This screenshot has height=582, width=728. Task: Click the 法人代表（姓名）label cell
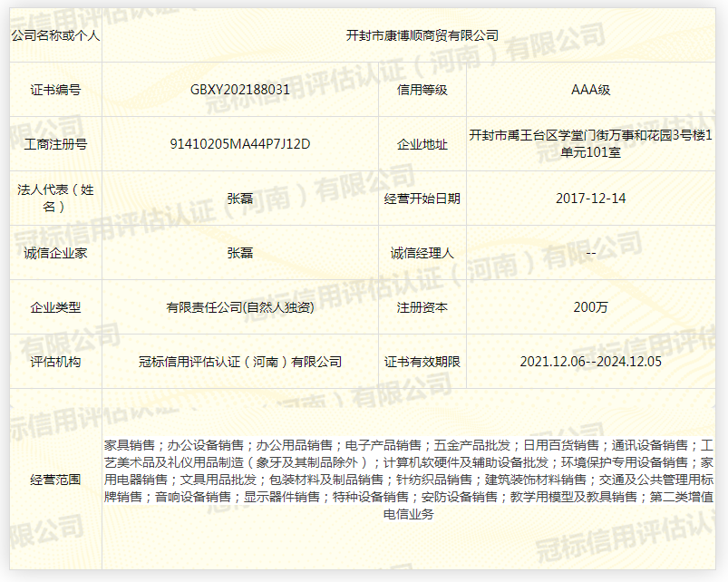click(55, 199)
